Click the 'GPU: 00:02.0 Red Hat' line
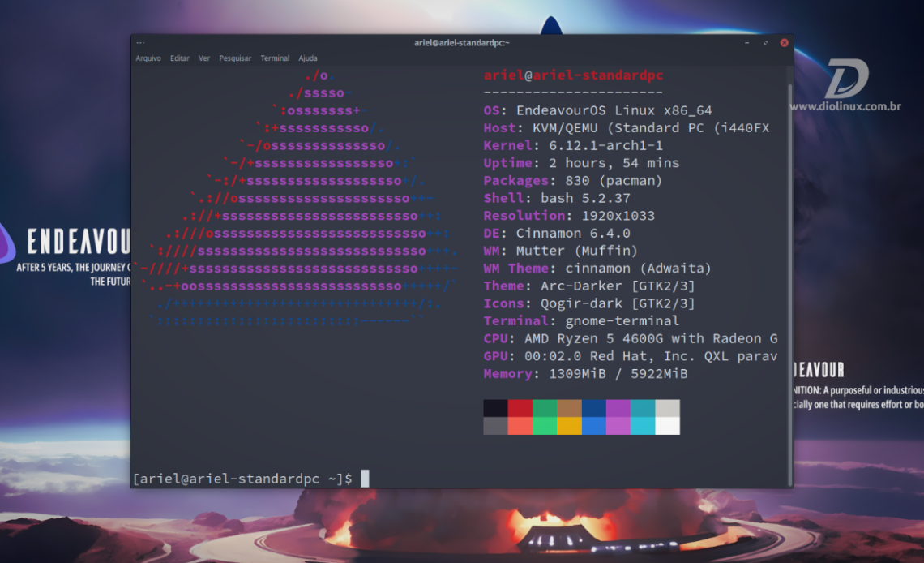The image size is (924, 563). tap(631, 356)
